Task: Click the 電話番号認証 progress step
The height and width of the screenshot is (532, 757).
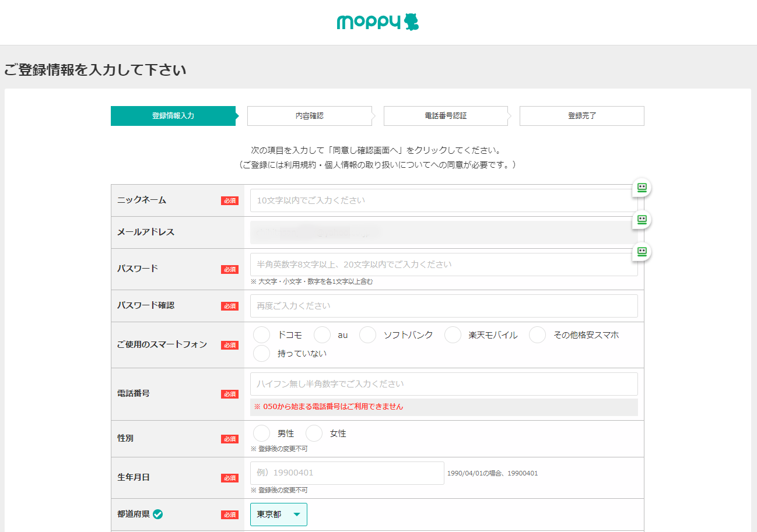Action: click(446, 115)
